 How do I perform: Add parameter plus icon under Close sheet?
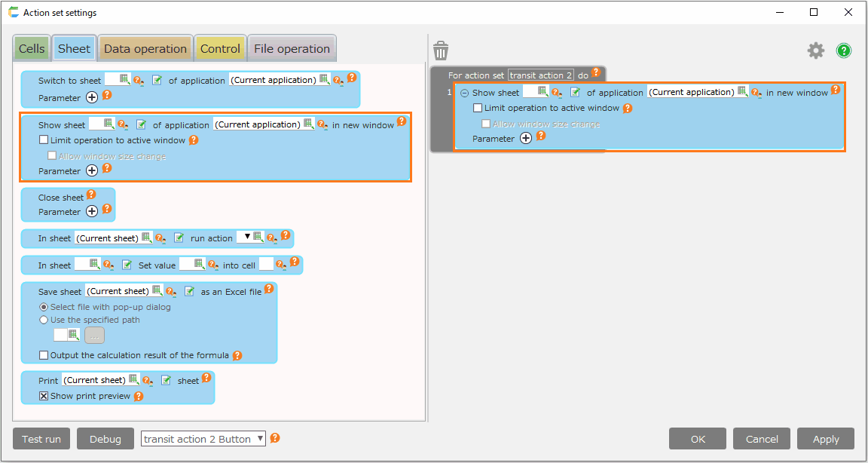click(x=92, y=211)
